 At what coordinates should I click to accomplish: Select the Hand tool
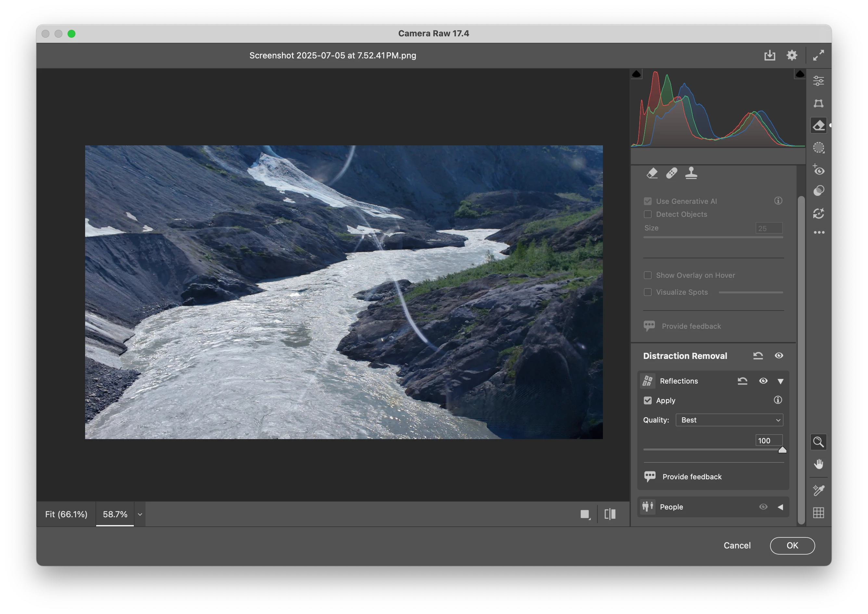[818, 464]
